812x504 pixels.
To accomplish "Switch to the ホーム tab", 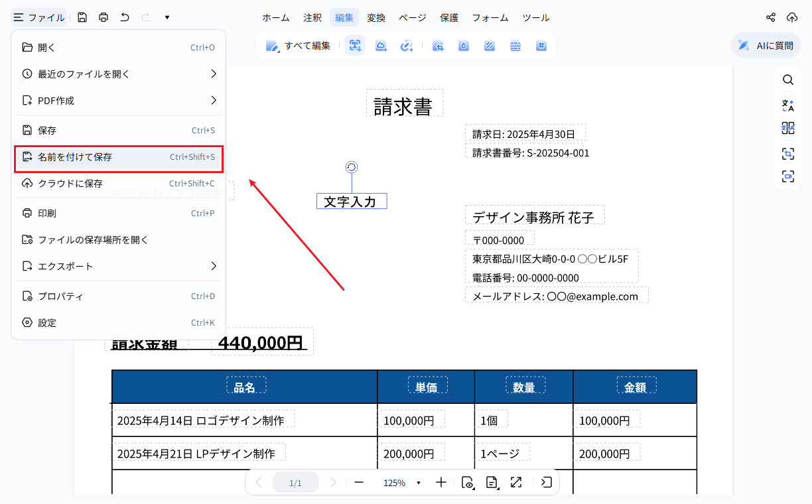I will coord(276,18).
